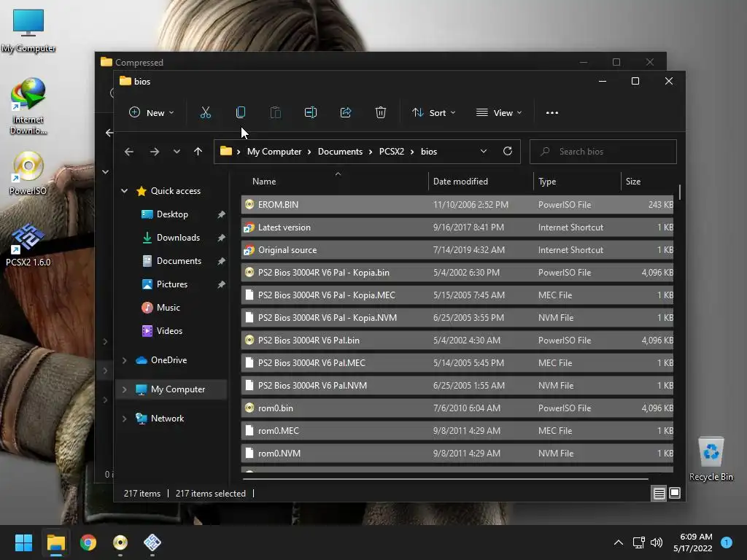Viewport: 747px width, 560px height.
Task: Select Documents in Quick access
Action: click(x=179, y=261)
